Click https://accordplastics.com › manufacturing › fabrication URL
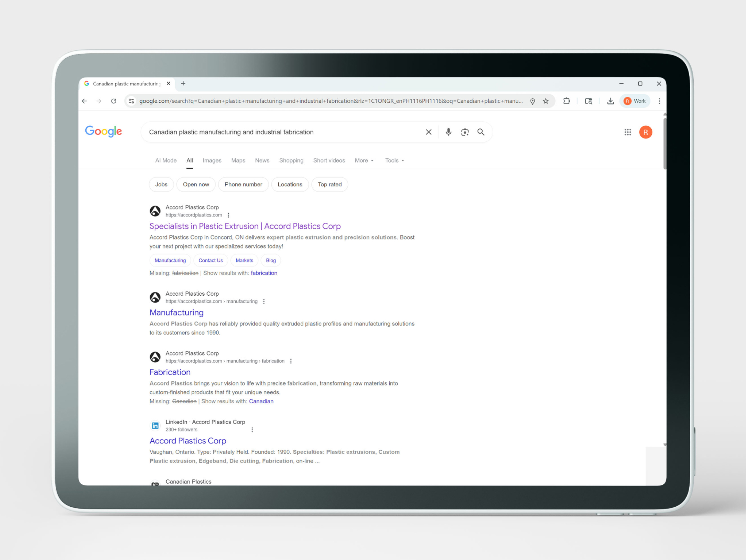This screenshot has width=746, height=560. click(225, 361)
